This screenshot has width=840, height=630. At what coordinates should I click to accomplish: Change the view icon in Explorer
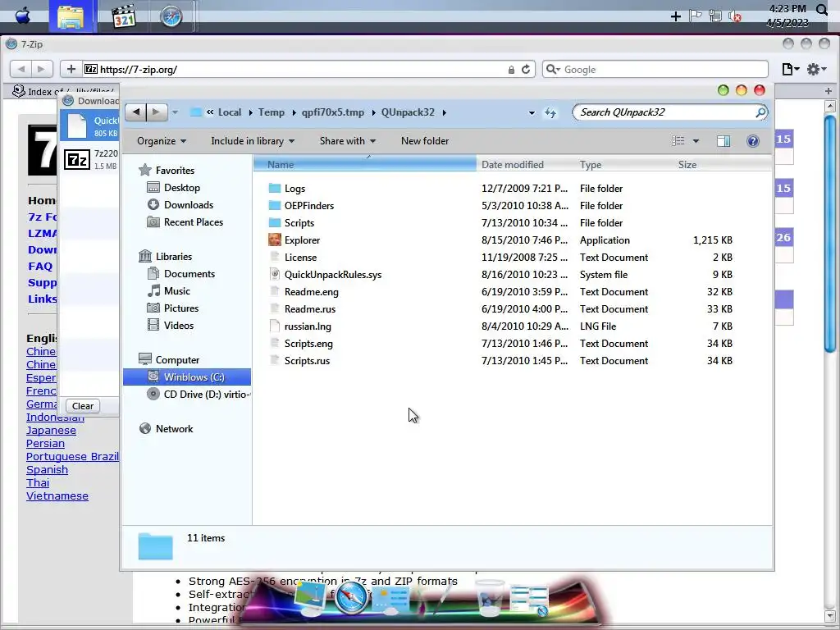[678, 141]
